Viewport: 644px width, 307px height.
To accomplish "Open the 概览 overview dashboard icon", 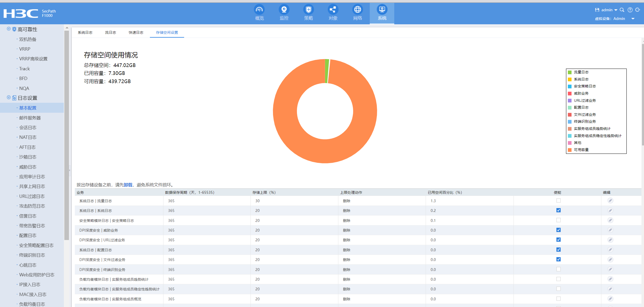I will pos(259,10).
